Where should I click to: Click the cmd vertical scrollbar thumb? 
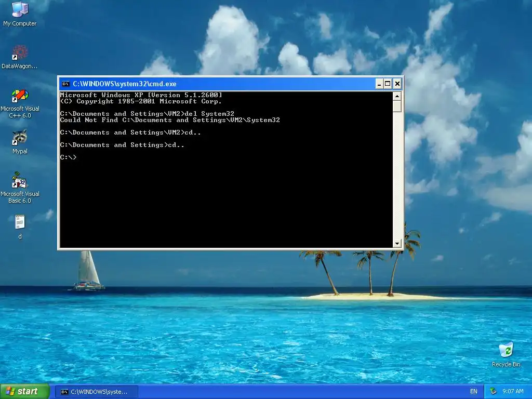tap(397, 106)
